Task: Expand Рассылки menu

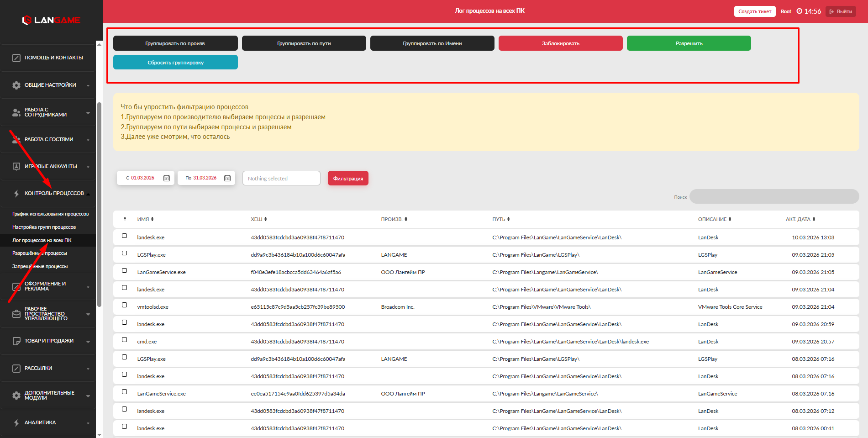Action: pos(88,369)
